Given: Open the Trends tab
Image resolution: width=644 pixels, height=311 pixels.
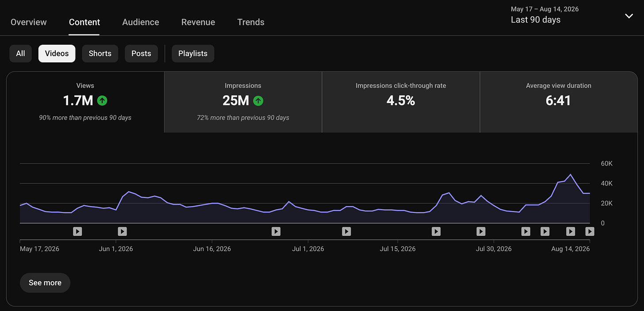Looking at the screenshot, I should point(251,22).
